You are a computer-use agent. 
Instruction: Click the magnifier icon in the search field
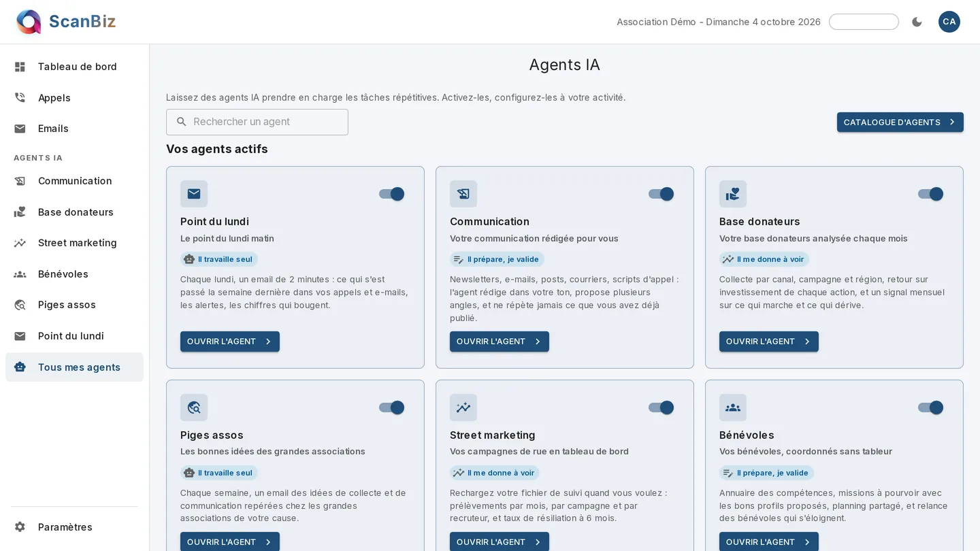click(181, 122)
